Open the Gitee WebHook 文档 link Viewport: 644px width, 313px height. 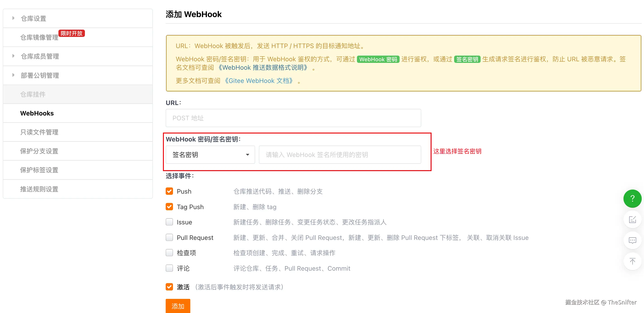pyautogui.click(x=259, y=81)
